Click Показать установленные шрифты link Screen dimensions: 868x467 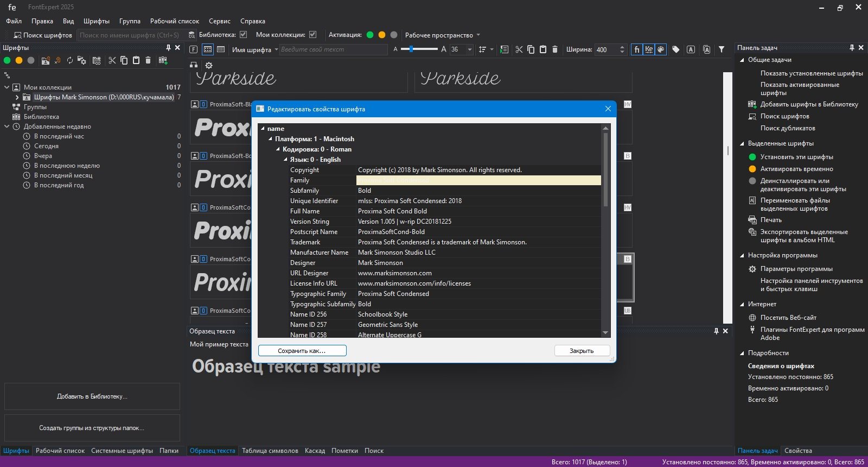pos(812,73)
